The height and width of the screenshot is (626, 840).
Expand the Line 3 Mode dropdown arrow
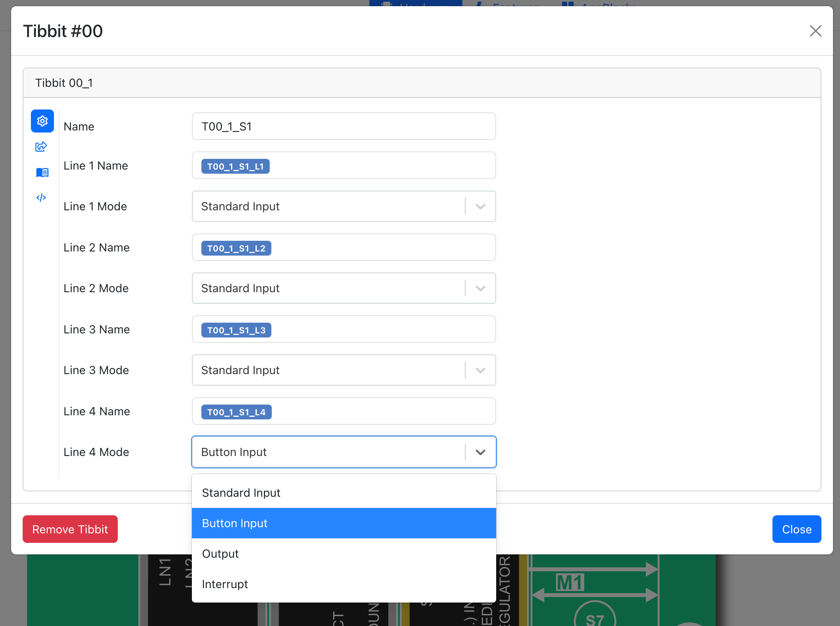pos(480,370)
